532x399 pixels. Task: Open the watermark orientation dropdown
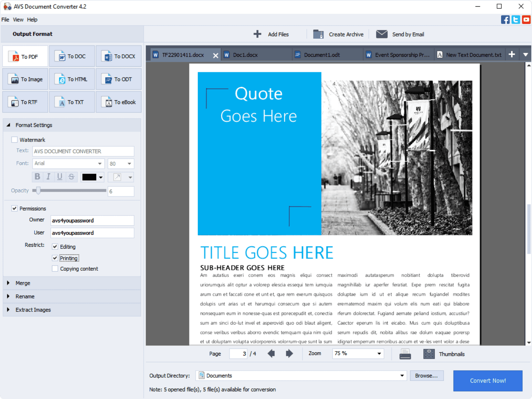pyautogui.click(x=130, y=177)
